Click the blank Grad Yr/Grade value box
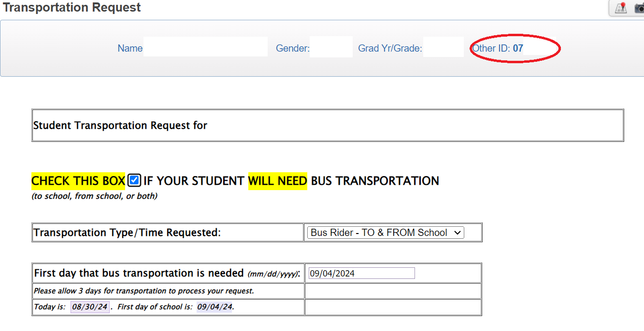Viewport: 644px width, 331px height. 443,47
